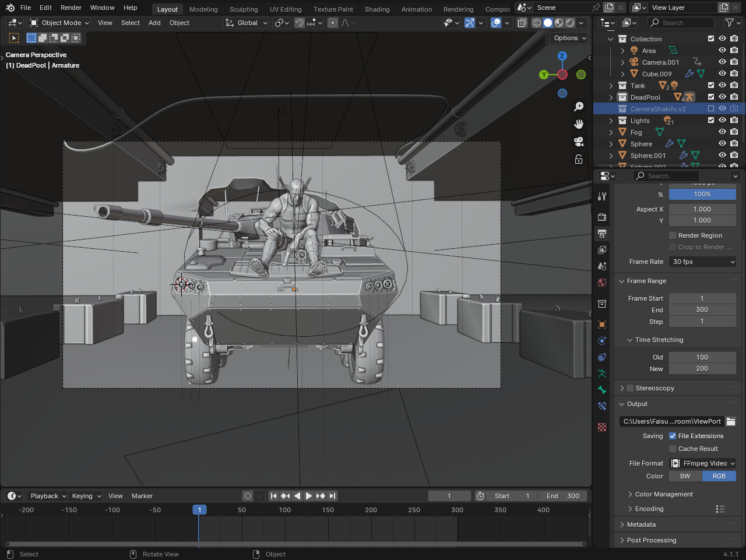Enable the Render Region checkbox
Viewport: 746px width, 560px height.
click(673, 235)
